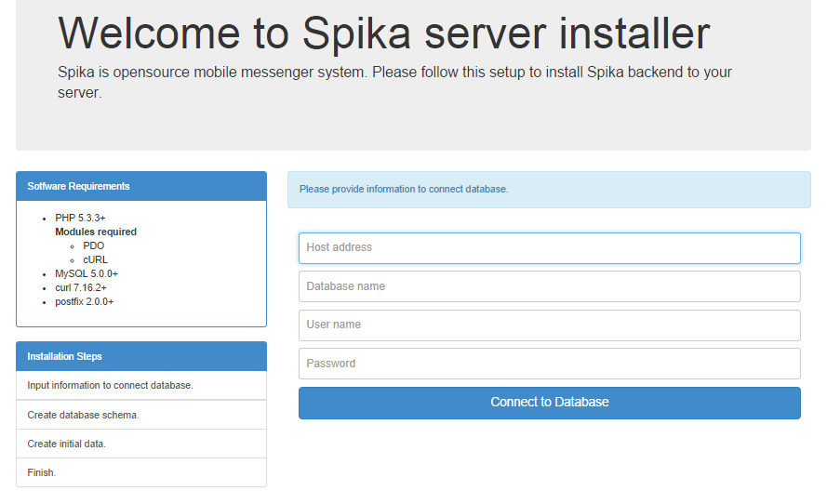Click the 'postfix 2.0.0+' requirement
827x504 pixels.
pos(85,301)
